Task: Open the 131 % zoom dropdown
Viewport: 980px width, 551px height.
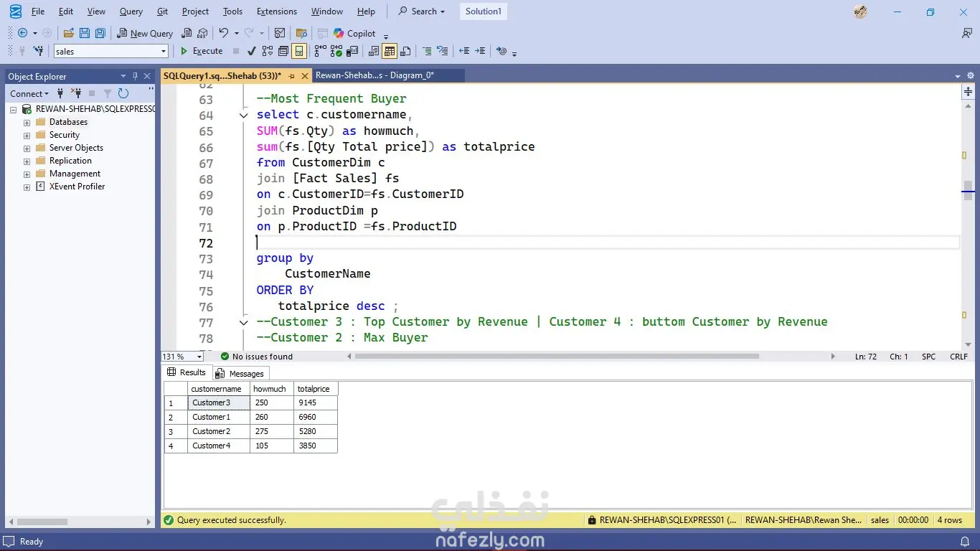Action: pos(199,357)
